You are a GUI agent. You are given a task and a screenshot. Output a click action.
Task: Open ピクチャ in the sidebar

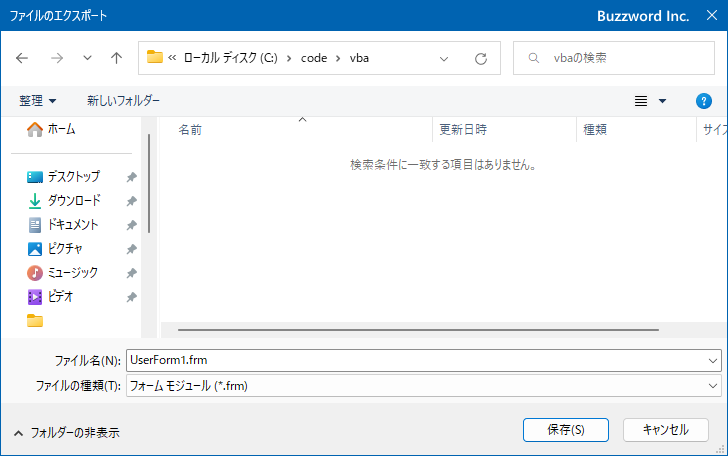[55, 249]
